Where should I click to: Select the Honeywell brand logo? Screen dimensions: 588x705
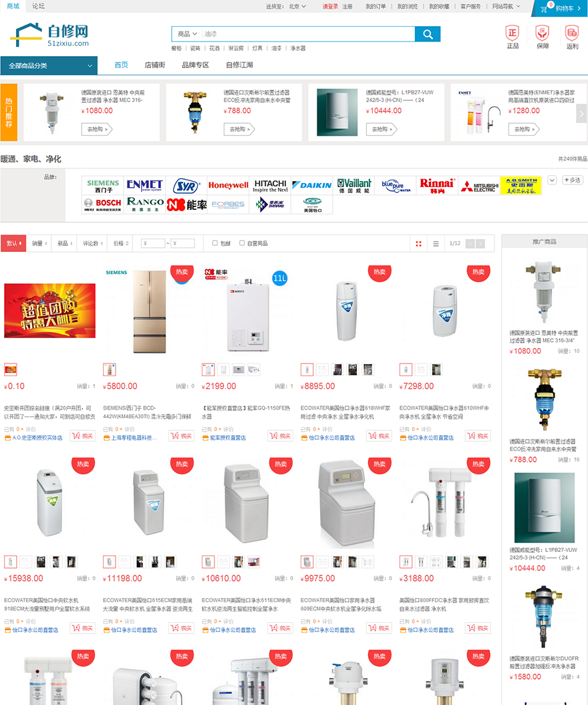point(228,185)
